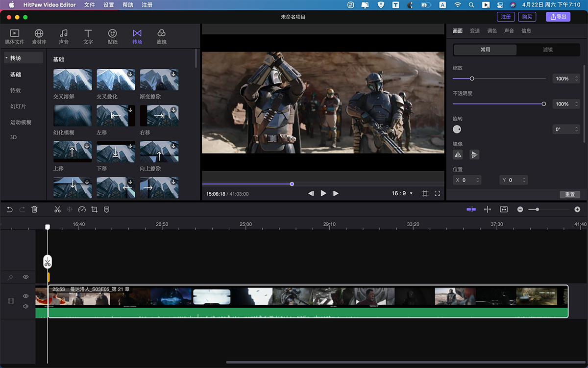Select the 运动模糊 transition category

(21, 122)
